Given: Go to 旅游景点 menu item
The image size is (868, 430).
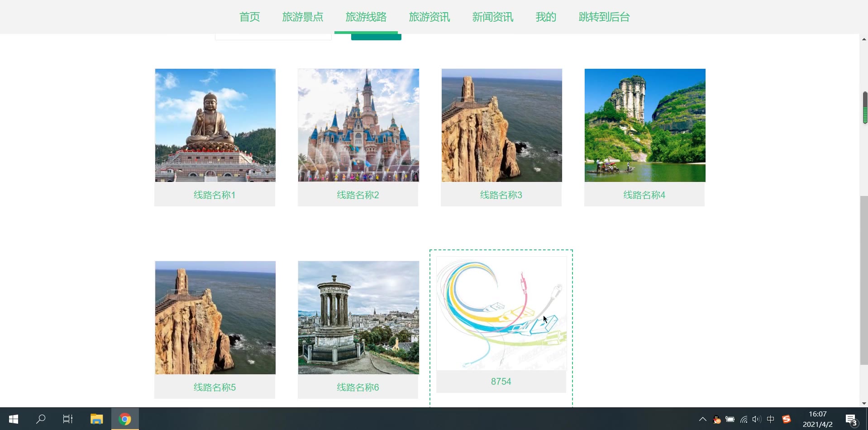Looking at the screenshot, I should pyautogui.click(x=302, y=17).
